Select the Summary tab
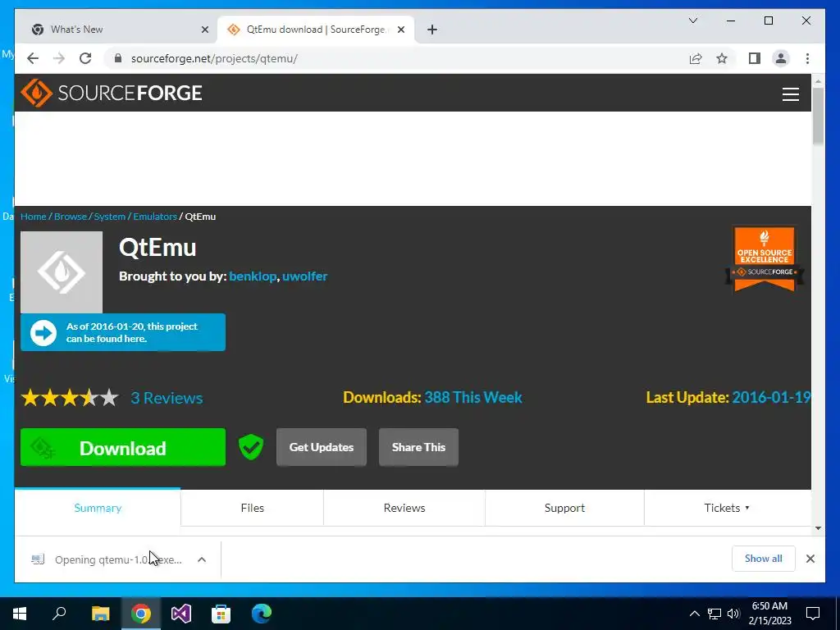This screenshot has width=840, height=630. coord(98,508)
